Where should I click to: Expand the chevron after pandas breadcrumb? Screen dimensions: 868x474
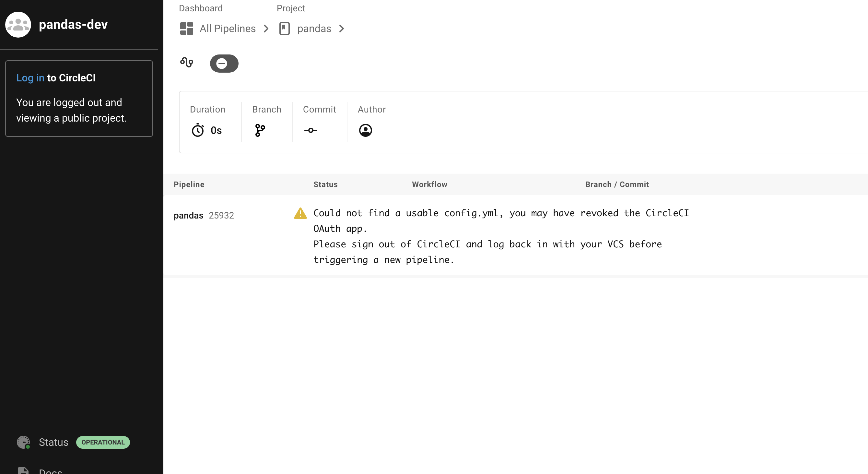pyautogui.click(x=342, y=29)
